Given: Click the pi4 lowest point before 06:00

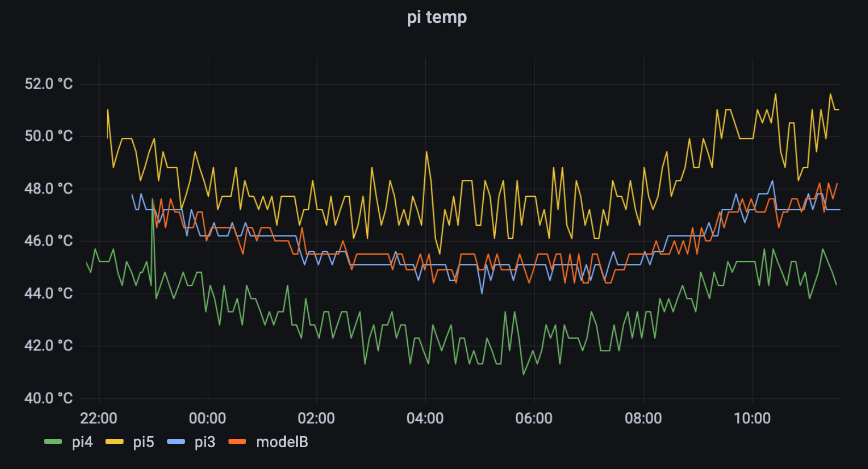Looking at the screenshot, I should [x=524, y=374].
